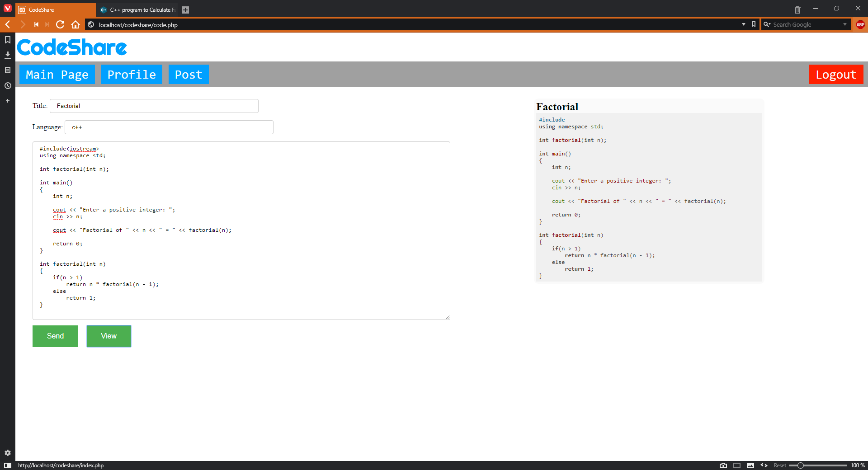Expand the search history dropdown arrow
Viewport: 868px width, 470px height.
coord(845,24)
